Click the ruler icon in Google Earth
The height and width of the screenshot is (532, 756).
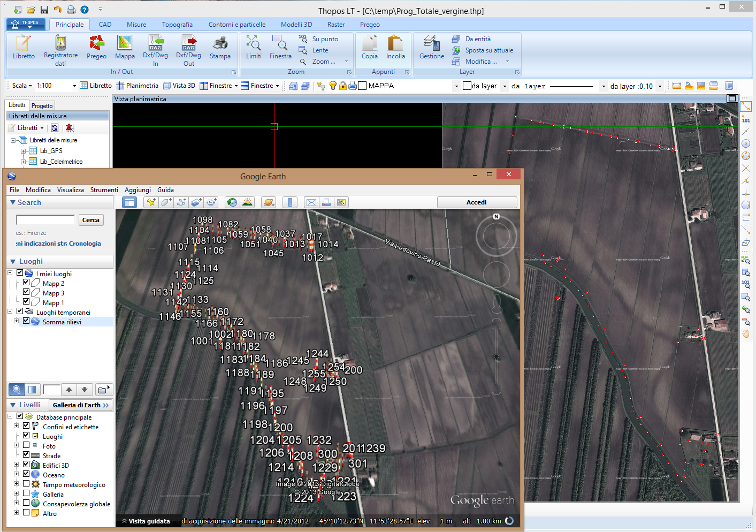coord(290,202)
